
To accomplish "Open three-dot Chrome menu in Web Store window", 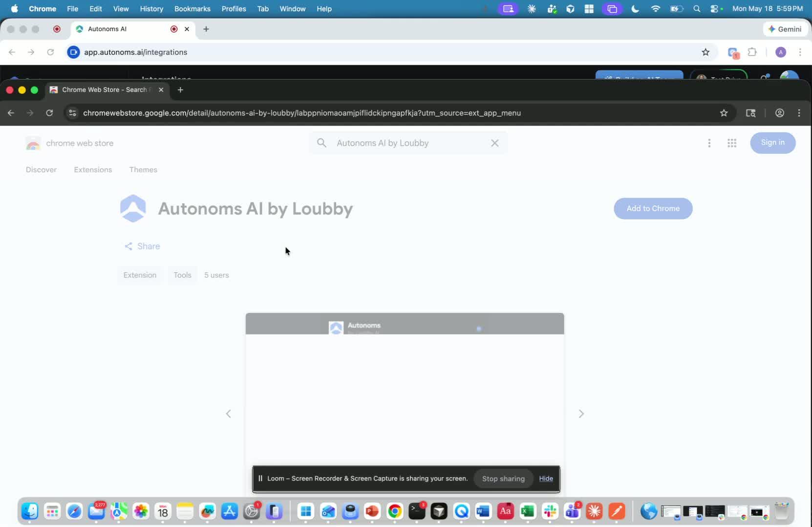I will pyautogui.click(x=799, y=113).
